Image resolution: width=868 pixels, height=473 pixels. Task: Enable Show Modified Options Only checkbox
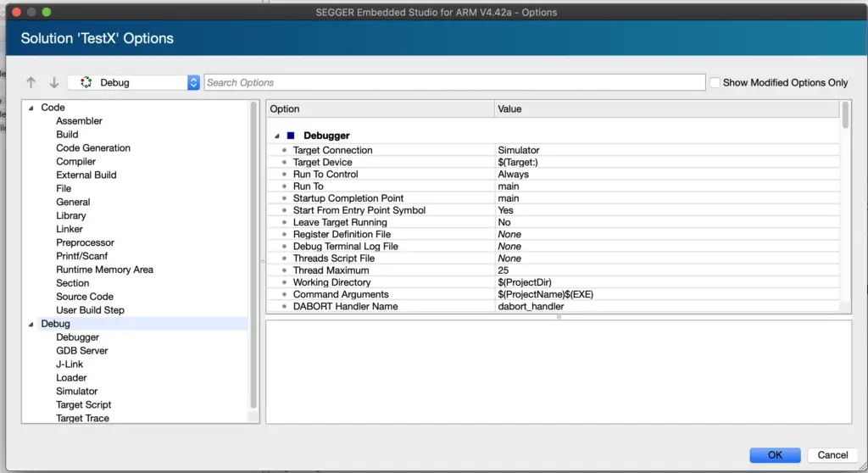[x=715, y=82]
